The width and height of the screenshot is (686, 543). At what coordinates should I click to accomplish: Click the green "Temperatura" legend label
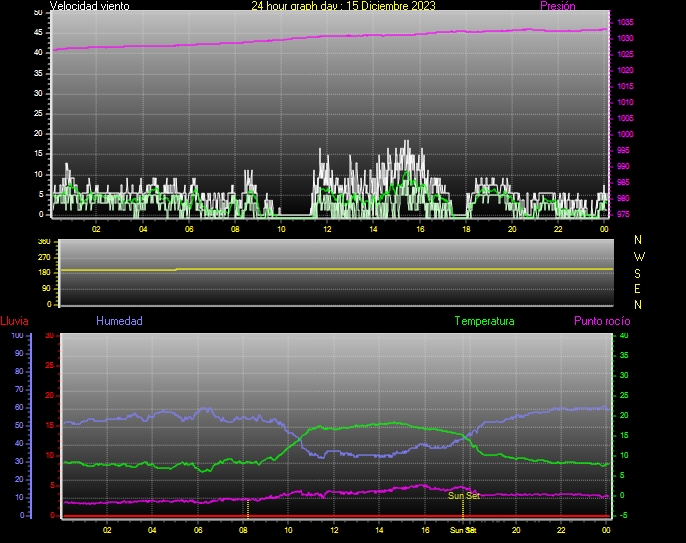484,321
